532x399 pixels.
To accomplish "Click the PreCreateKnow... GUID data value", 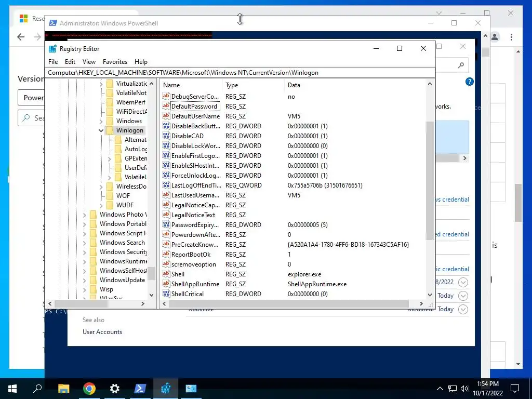I will pyautogui.click(x=348, y=244).
